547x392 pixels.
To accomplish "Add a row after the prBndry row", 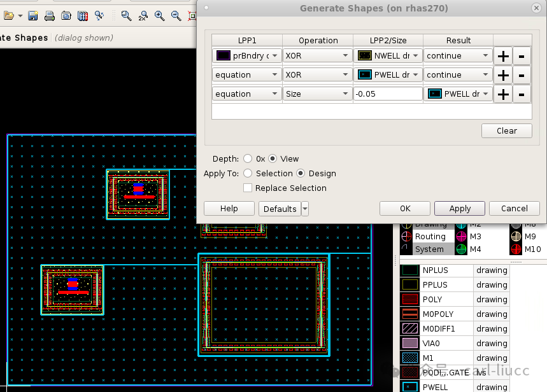I will coord(503,56).
